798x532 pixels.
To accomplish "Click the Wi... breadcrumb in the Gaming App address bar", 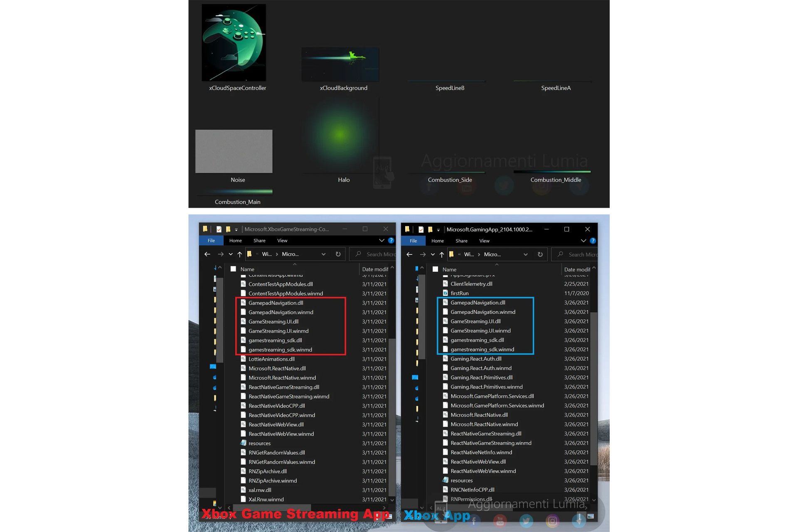I will tap(469, 254).
